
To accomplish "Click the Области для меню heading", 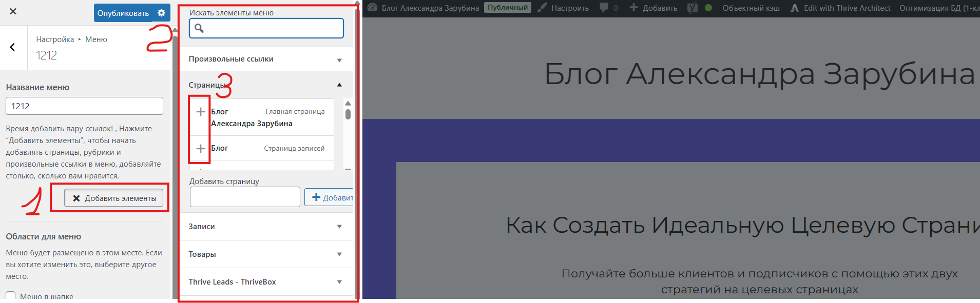I will click(x=44, y=236).
